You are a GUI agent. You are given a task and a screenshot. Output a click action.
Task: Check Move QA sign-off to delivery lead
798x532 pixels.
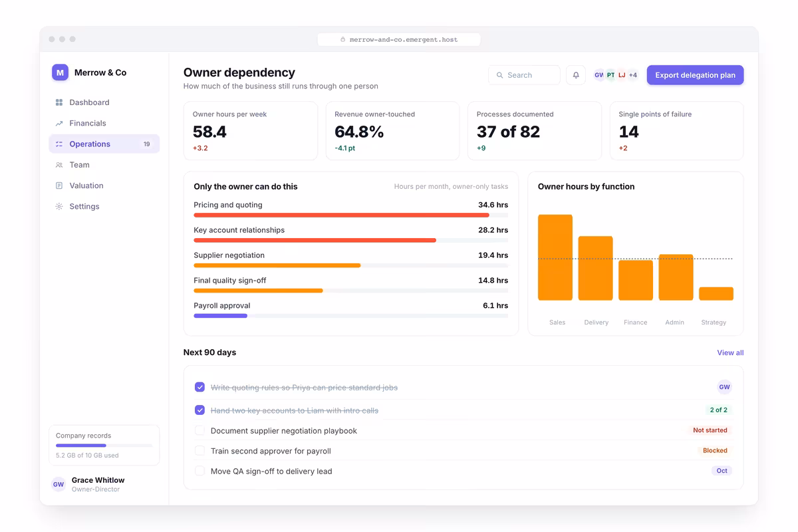coord(199,471)
